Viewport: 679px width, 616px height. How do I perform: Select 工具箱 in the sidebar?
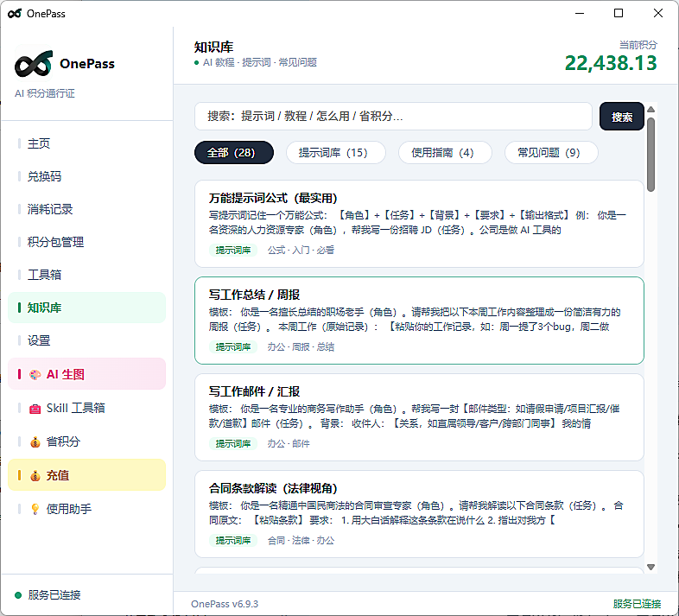(86, 275)
